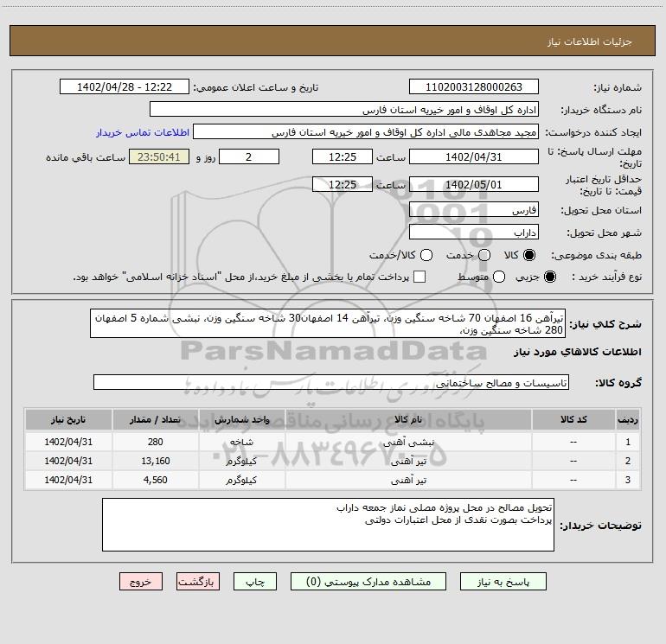Image resolution: width=666 pixels, height=644 pixels.
Task: Click the price validity date 1402/05/01 field
Action: 474,184
